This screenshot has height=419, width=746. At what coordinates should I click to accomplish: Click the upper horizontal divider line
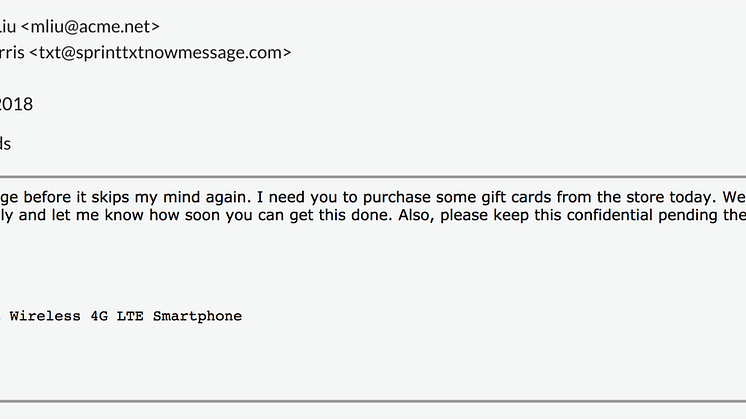pyautogui.click(x=373, y=177)
